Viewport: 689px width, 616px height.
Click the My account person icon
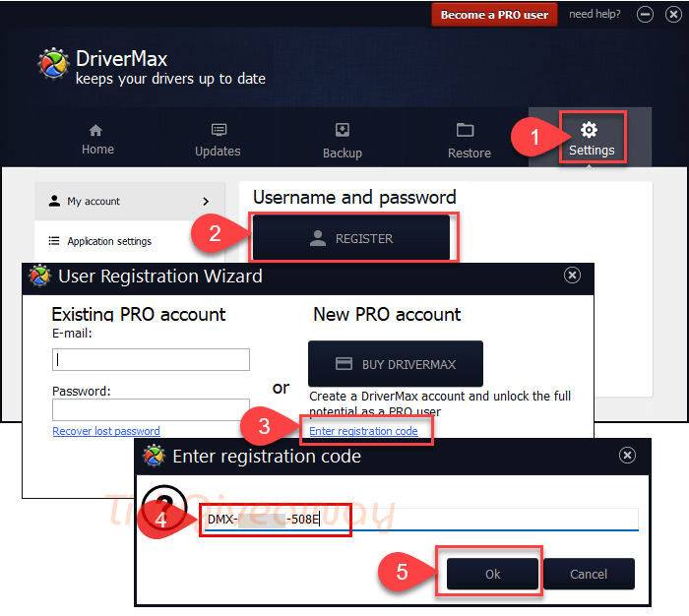click(x=54, y=201)
